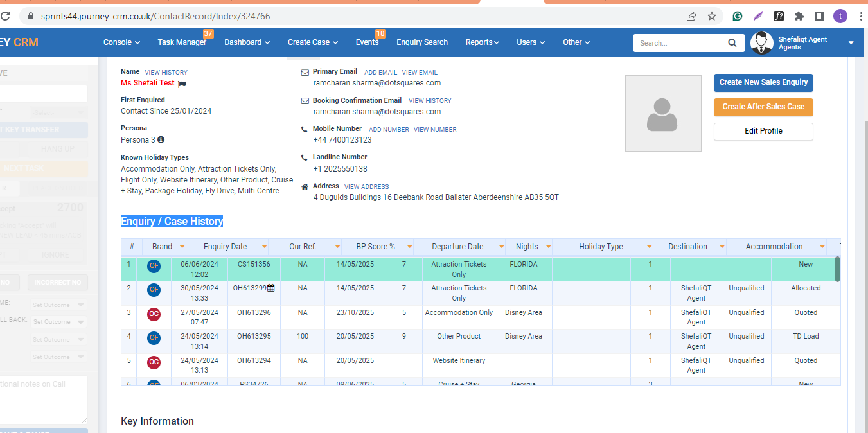Click the VIEW ADDRESS link
The width and height of the screenshot is (868, 433).
366,187
